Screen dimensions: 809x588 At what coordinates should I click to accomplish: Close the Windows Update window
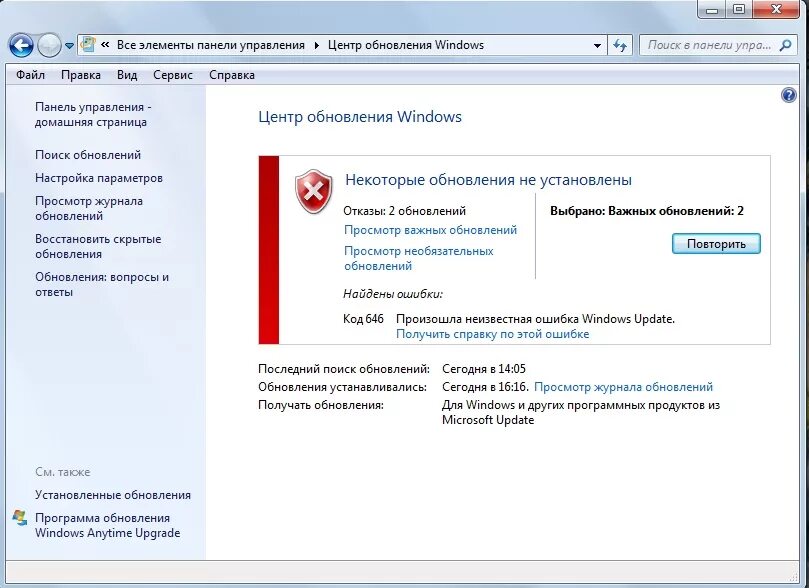[776, 9]
